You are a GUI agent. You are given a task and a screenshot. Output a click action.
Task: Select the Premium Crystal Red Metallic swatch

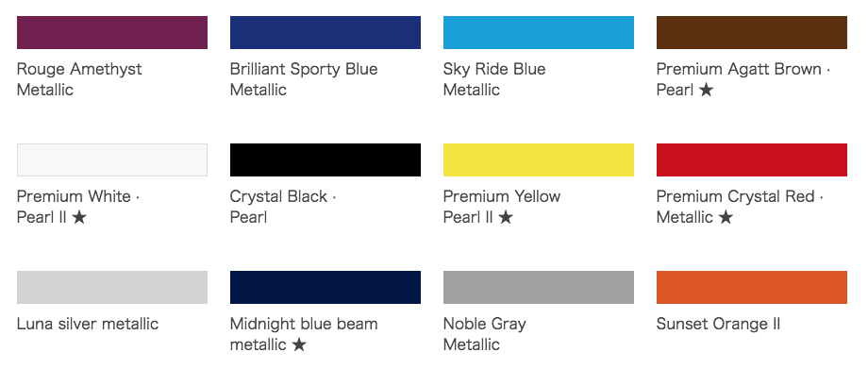coord(752,160)
